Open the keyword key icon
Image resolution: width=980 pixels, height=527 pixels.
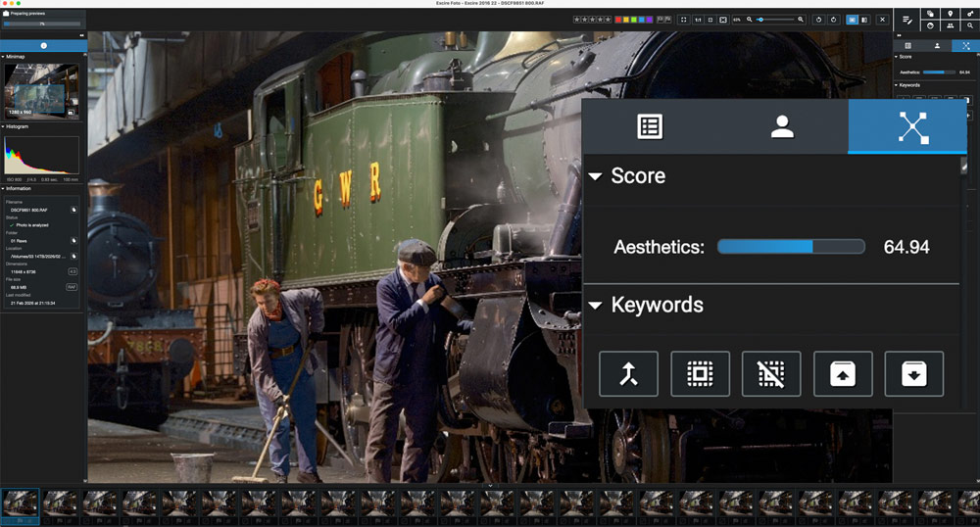(970, 13)
